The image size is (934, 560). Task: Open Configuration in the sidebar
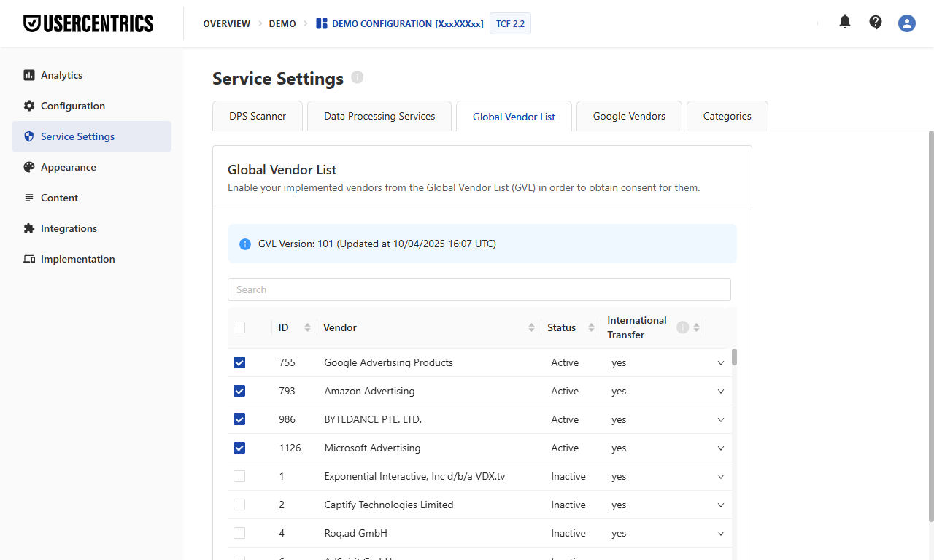91,106
